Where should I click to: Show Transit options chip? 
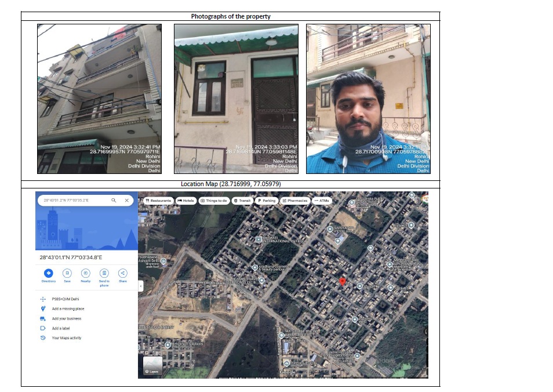click(x=242, y=201)
